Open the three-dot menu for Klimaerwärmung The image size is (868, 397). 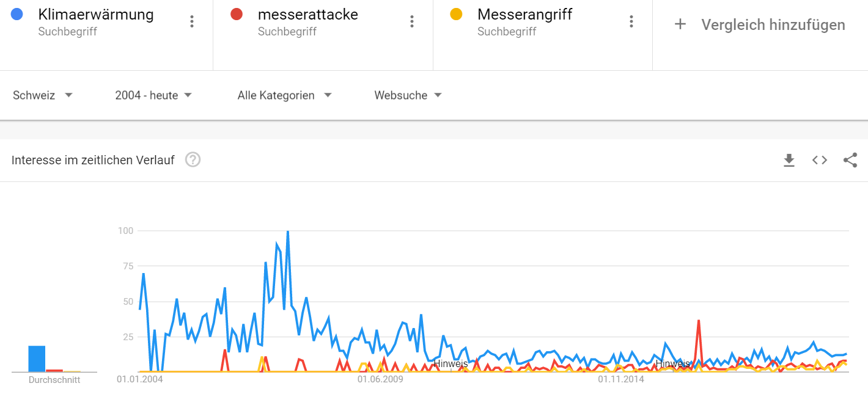(x=192, y=22)
